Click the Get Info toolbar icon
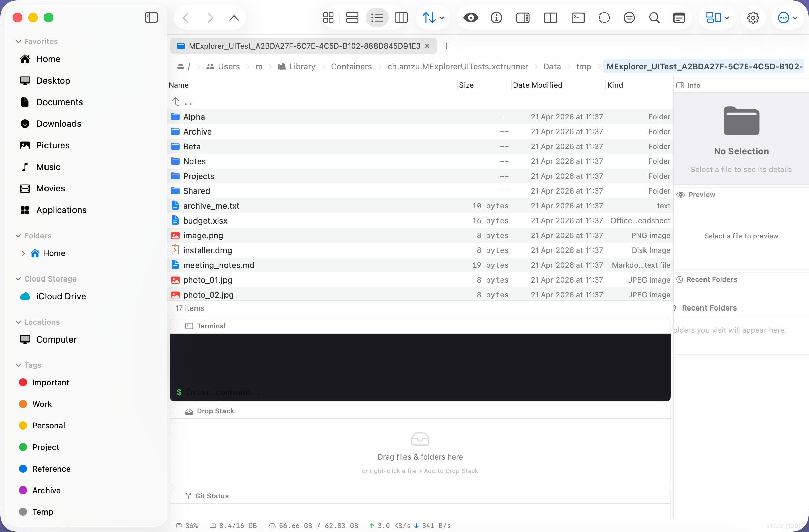Screen dimensions: 809x532 (x=496, y=18)
